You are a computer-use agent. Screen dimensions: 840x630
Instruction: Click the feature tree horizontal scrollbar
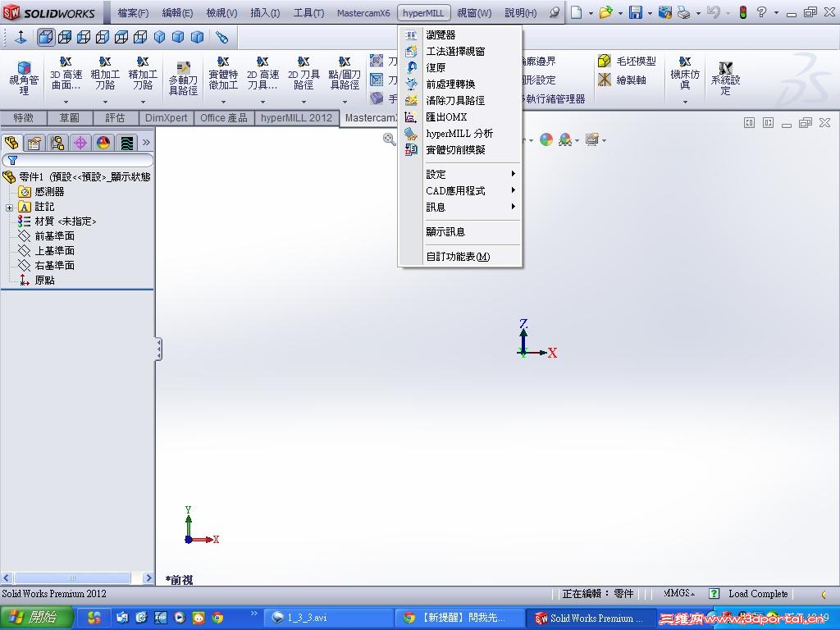tap(78, 578)
